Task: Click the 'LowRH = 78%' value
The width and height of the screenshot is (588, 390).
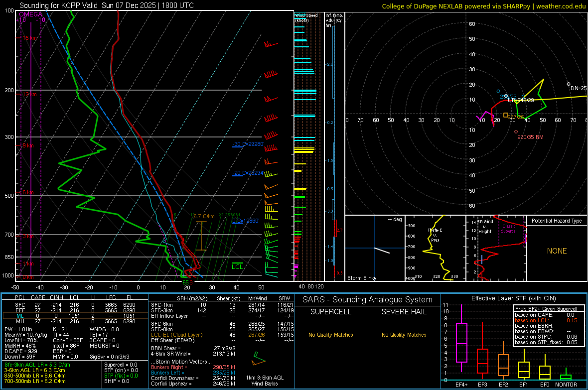Action: pos(20,341)
